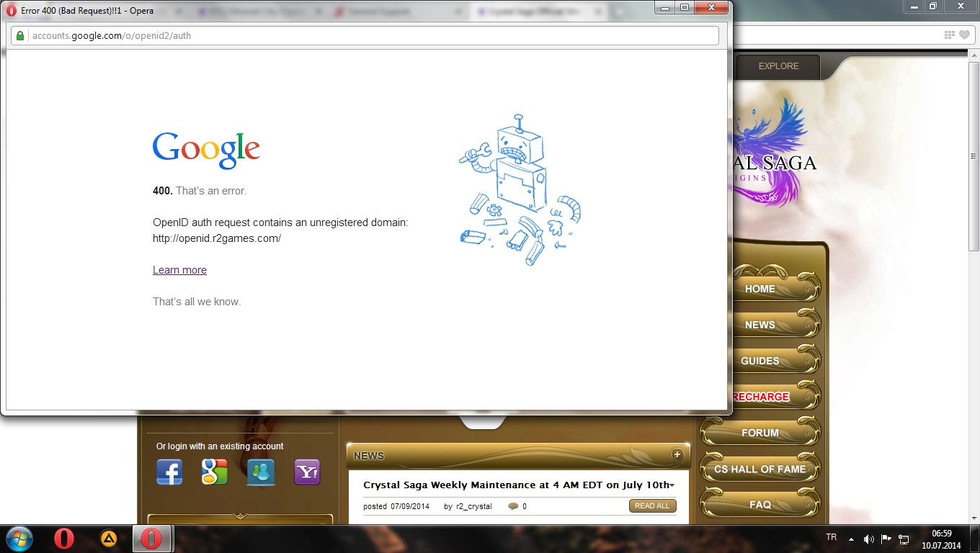Select Guides in the side menu
This screenshot has width=980, height=553.
[x=759, y=361]
